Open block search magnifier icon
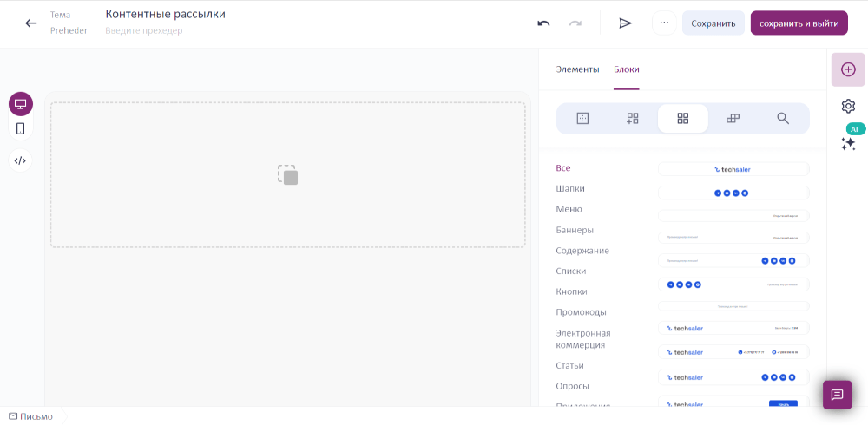 pos(783,118)
